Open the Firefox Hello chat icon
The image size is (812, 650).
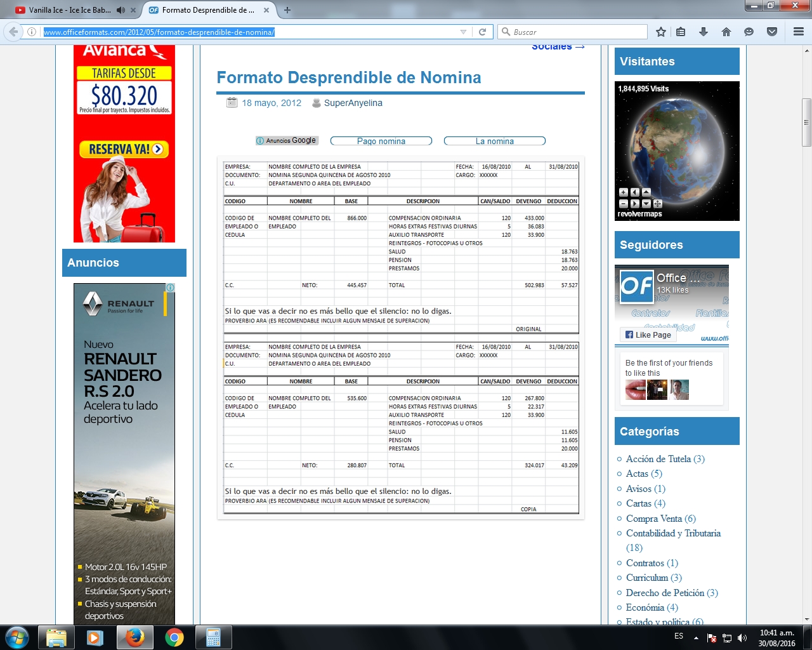(x=749, y=31)
